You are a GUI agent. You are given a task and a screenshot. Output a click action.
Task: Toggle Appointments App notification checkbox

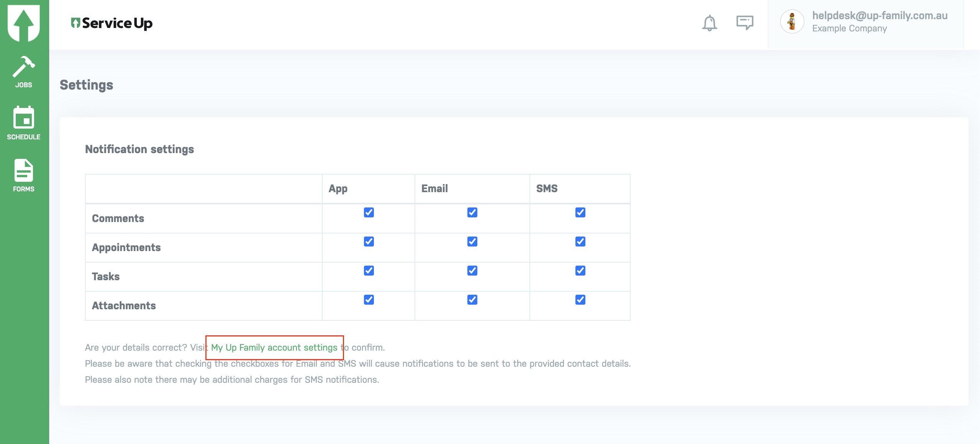369,242
